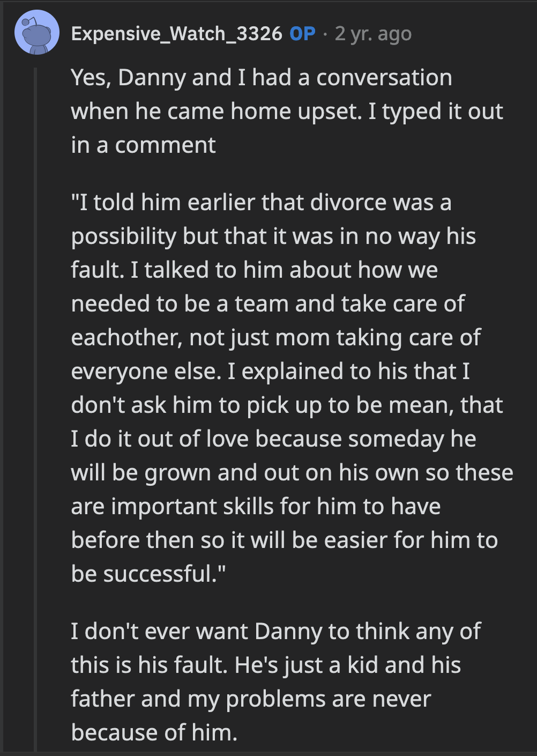
Task: Select the username Expensive_Watch_3326
Action: coord(177,33)
